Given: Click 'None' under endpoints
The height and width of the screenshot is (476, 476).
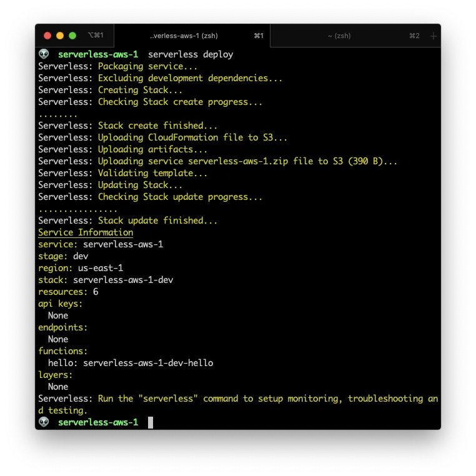Looking at the screenshot, I should (x=58, y=339).
